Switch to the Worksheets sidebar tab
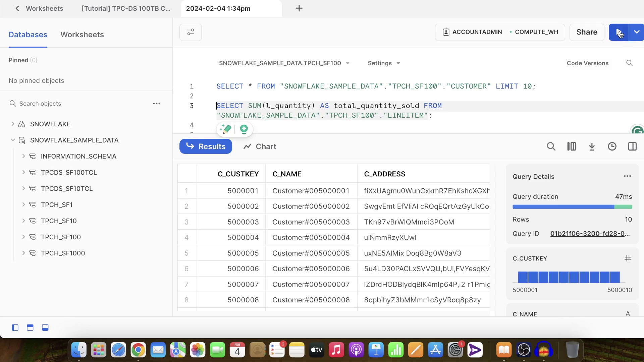The image size is (644, 362). point(82,35)
